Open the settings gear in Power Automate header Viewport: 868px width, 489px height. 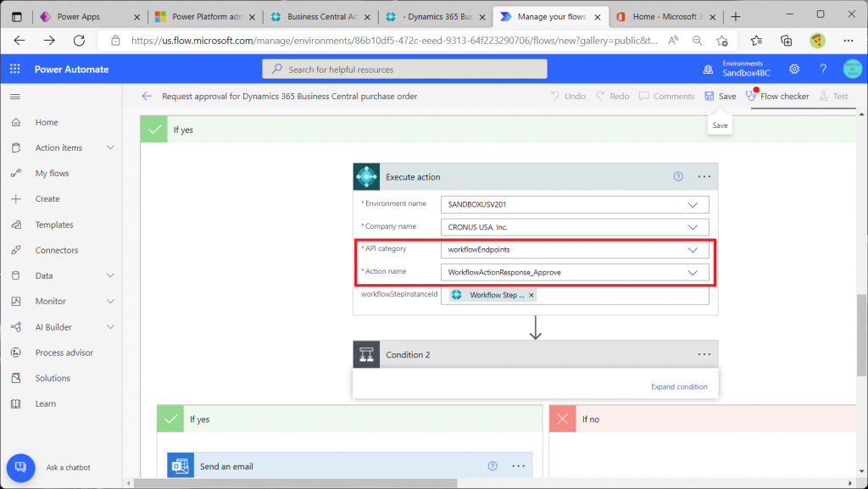pos(794,69)
